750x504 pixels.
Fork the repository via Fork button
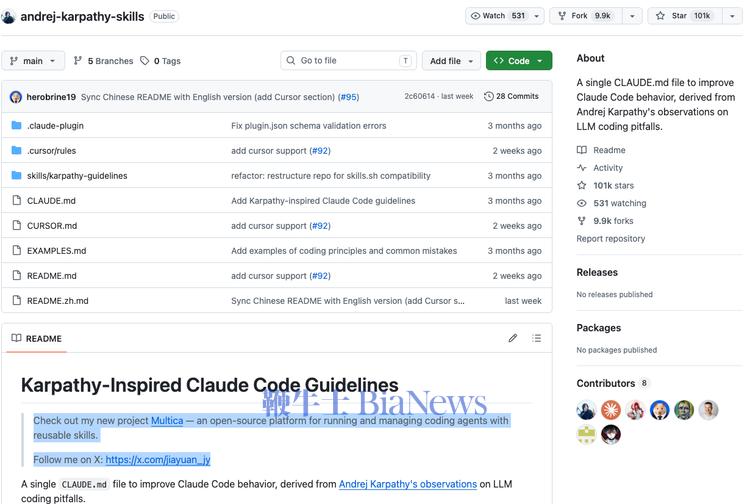click(x=585, y=16)
